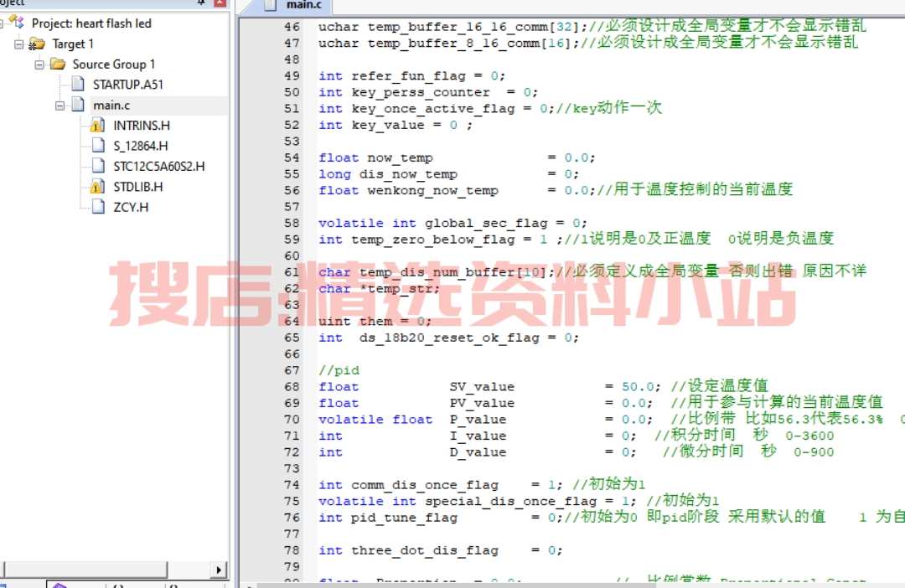Click the //pid comment on line 67
The height and width of the screenshot is (588, 905).
point(339,370)
